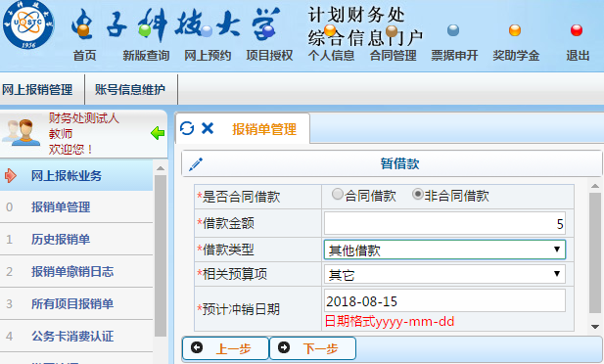Open the 借款类型 dropdown showing 其他借款
604x364 pixels.
coord(444,250)
